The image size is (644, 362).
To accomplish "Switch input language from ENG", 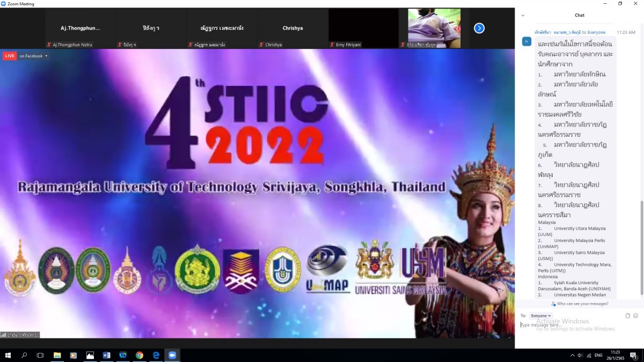I will tap(598, 355).
